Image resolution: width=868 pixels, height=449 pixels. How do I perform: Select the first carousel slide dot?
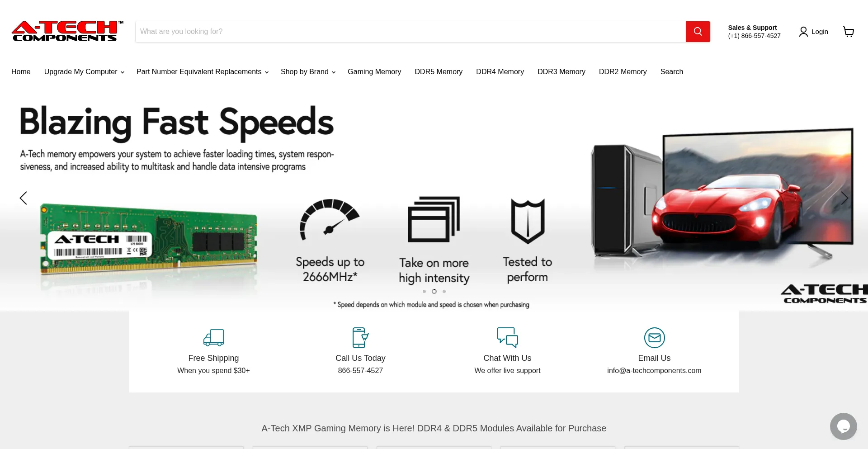[424, 292]
